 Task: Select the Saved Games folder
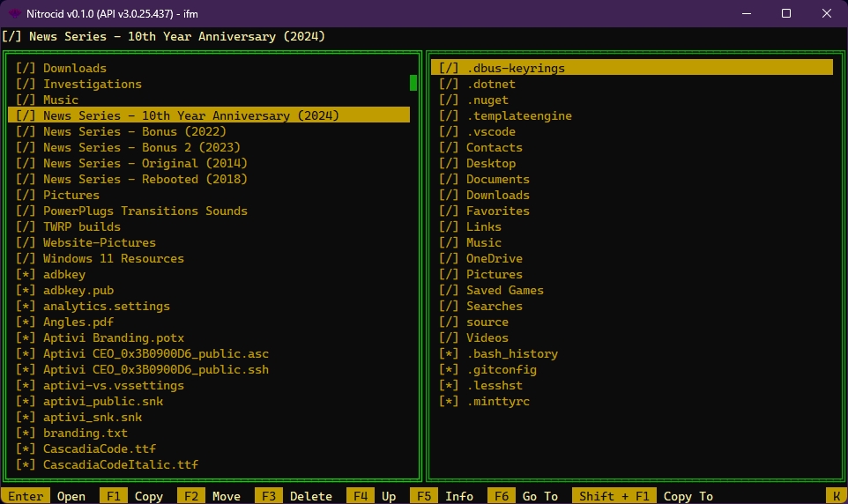(504, 291)
